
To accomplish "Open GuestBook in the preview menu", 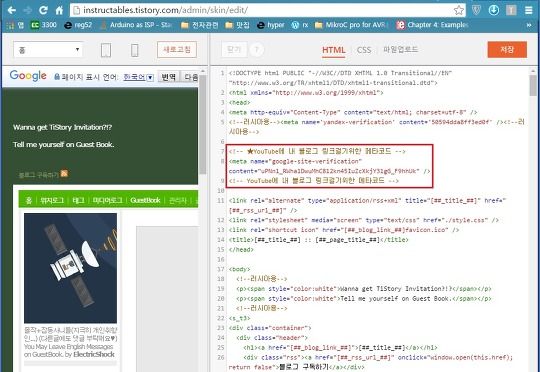I will [x=145, y=200].
